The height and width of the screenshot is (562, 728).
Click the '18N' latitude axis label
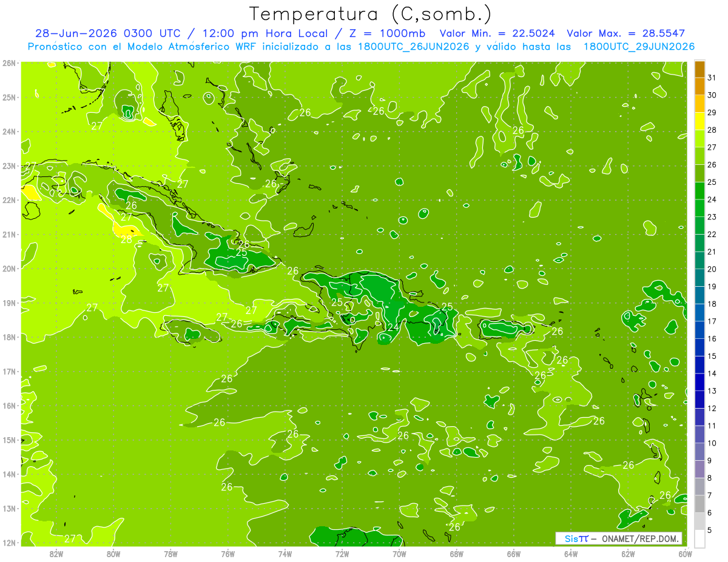tap(9, 337)
